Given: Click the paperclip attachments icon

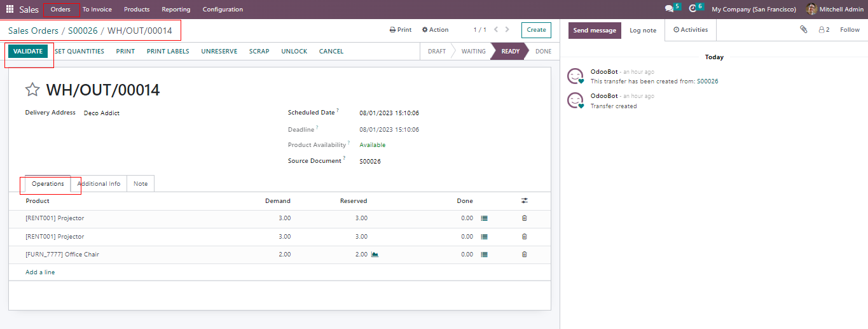Looking at the screenshot, I should pyautogui.click(x=804, y=30).
